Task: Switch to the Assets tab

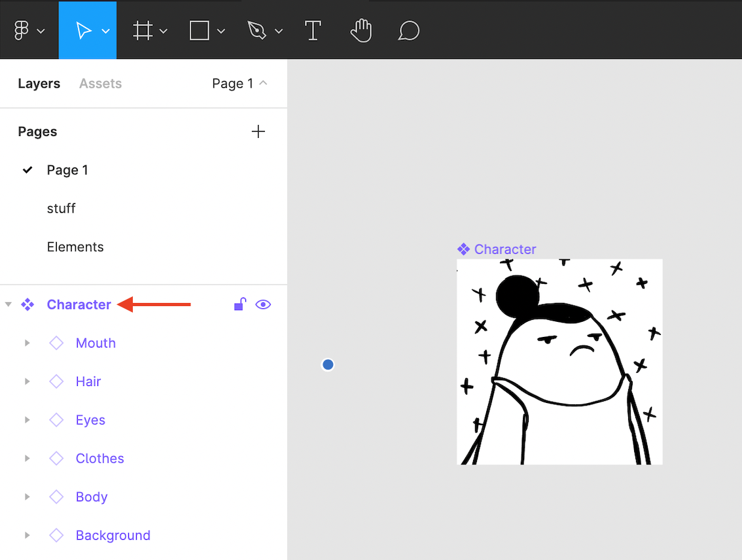Action: click(100, 84)
